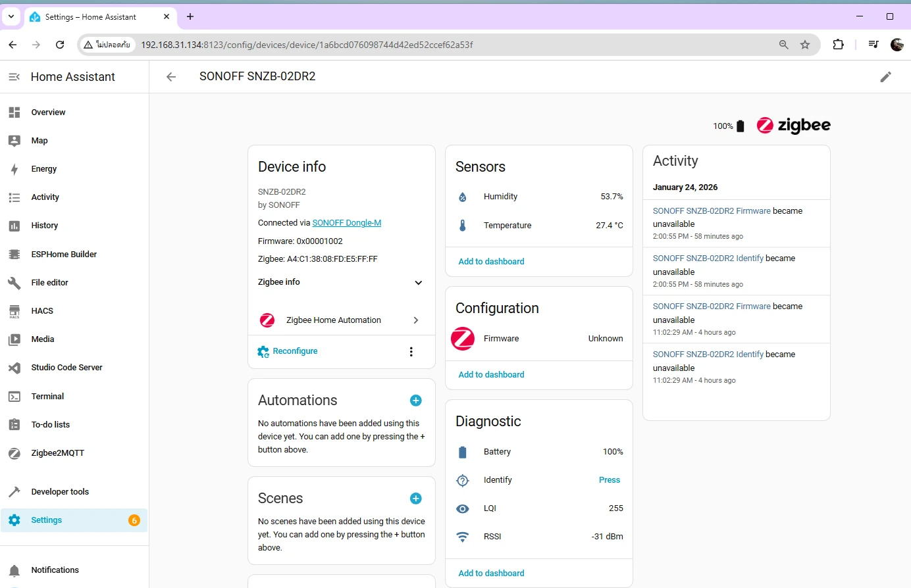Add a new scene with plus icon
The height and width of the screenshot is (588, 911).
(x=415, y=499)
